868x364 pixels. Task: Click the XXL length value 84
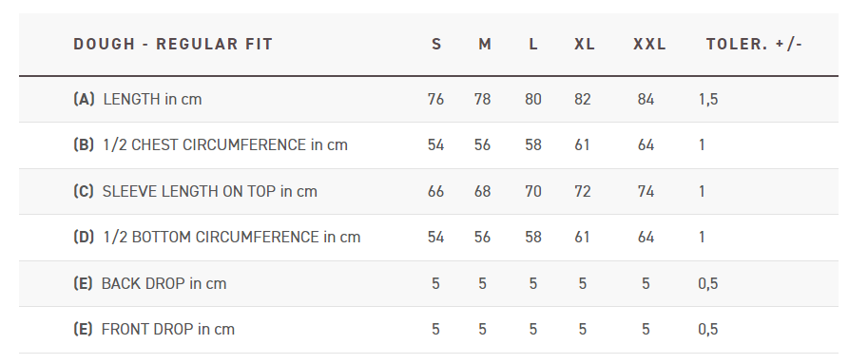pyautogui.click(x=646, y=100)
